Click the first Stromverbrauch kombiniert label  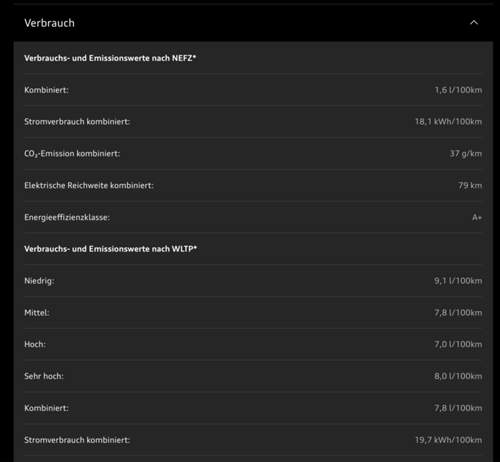[x=77, y=122]
